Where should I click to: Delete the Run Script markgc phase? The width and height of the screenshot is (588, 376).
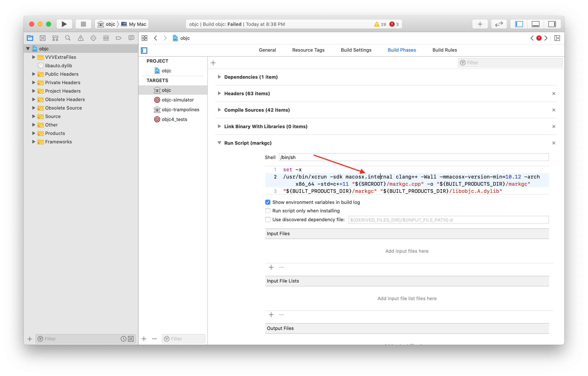[554, 143]
